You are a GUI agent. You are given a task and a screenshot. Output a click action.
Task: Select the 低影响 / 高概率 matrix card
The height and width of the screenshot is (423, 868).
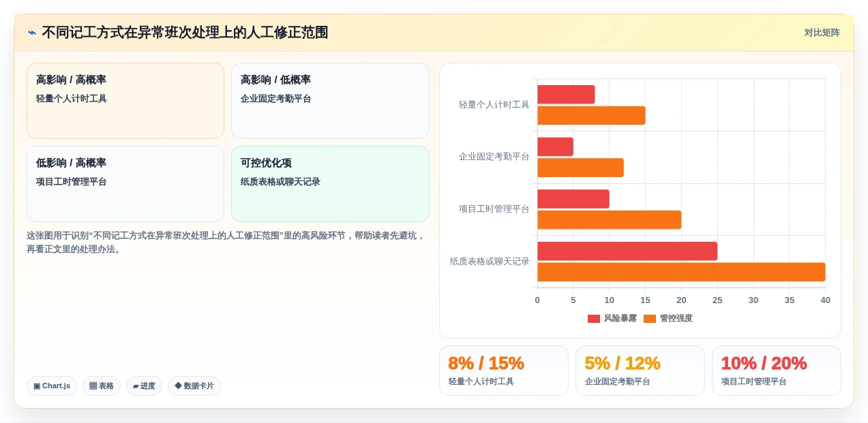125,184
